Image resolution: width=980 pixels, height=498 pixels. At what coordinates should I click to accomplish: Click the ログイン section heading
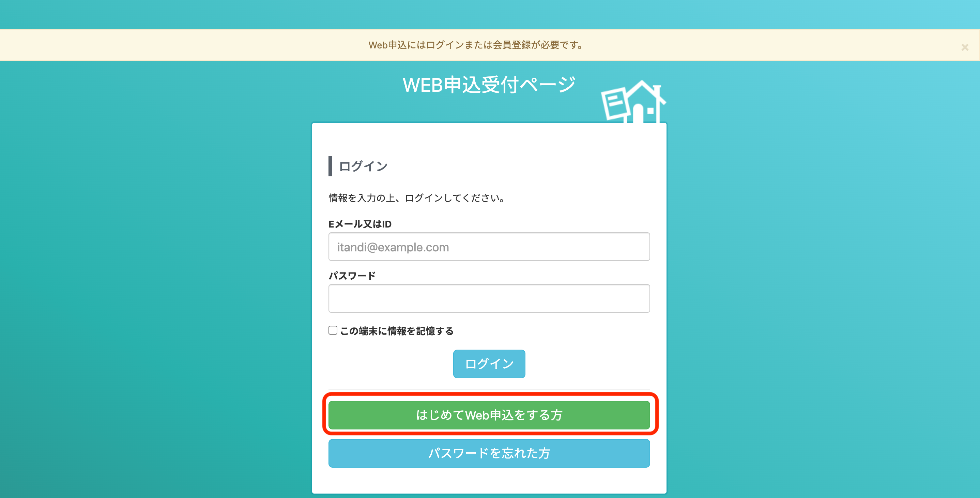pos(363,166)
